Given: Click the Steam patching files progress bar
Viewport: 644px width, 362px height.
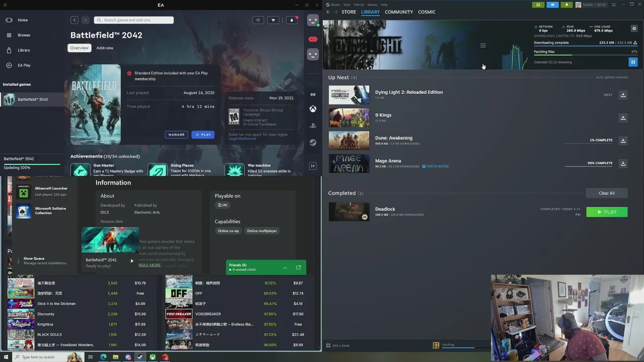Looking at the screenshot, I should (586, 55).
